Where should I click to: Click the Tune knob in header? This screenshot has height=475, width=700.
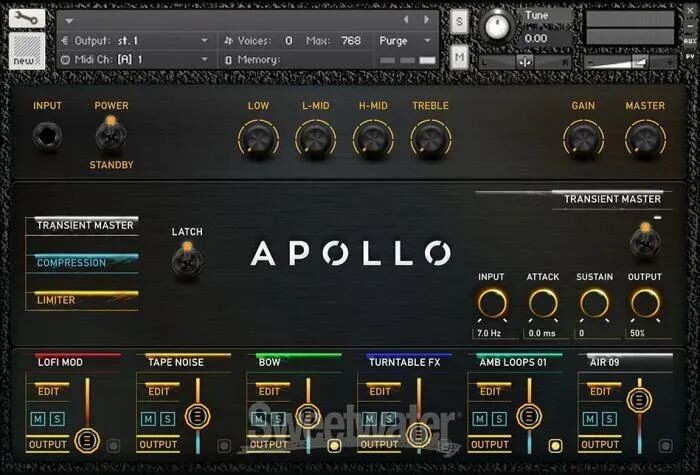tap(497, 27)
